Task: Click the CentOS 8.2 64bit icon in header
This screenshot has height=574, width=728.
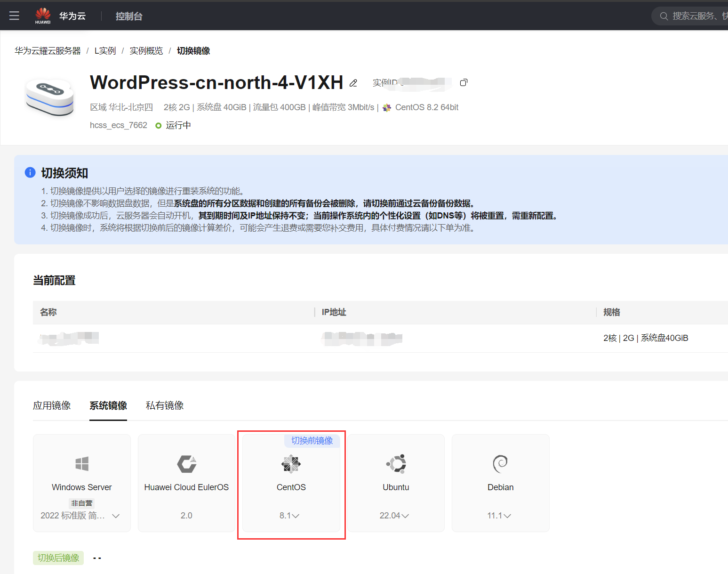Action: pos(387,107)
